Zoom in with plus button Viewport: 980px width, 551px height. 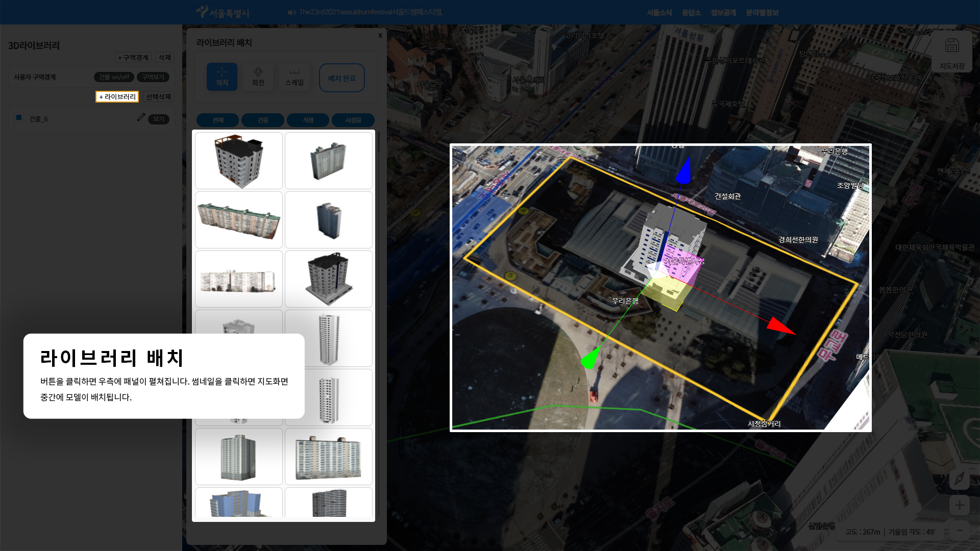[960, 505]
